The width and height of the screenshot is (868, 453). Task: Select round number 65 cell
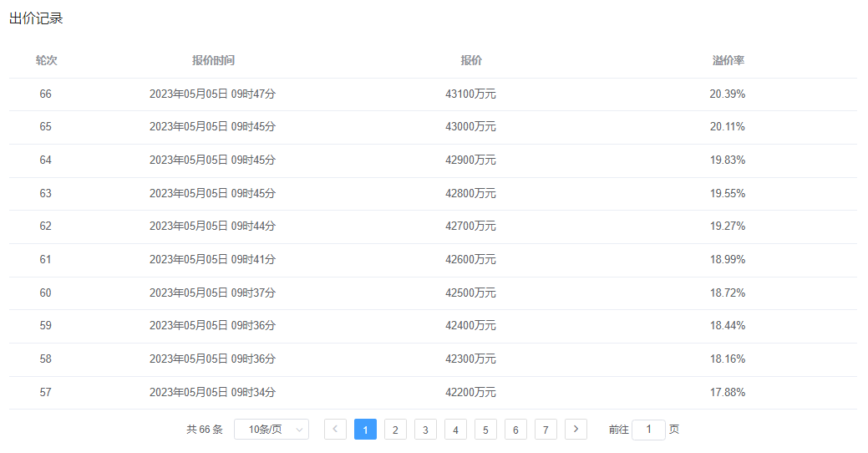45,127
